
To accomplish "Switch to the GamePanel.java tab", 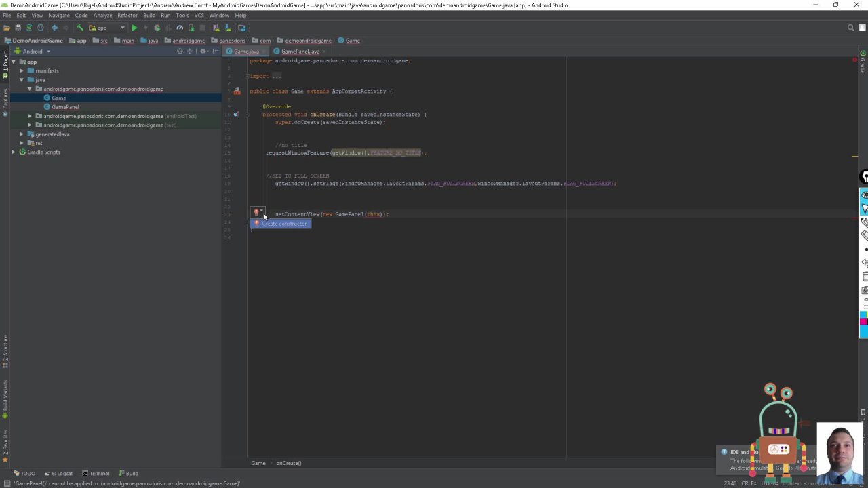I will [300, 52].
